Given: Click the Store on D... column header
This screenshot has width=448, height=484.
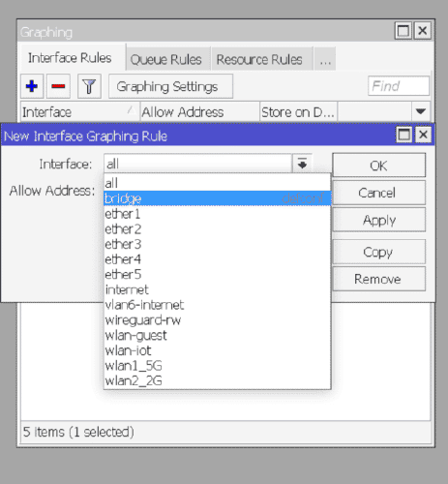Looking at the screenshot, I should [x=298, y=112].
